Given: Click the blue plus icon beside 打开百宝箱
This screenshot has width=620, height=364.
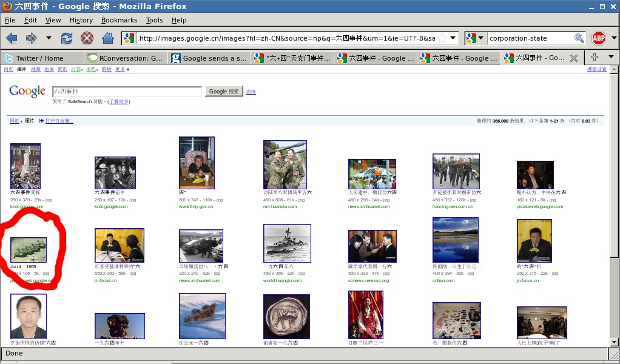Looking at the screenshot, I should (41, 121).
